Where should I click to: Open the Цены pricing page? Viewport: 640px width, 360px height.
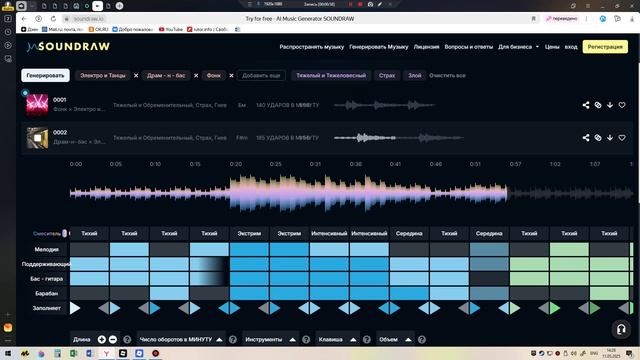(x=552, y=47)
